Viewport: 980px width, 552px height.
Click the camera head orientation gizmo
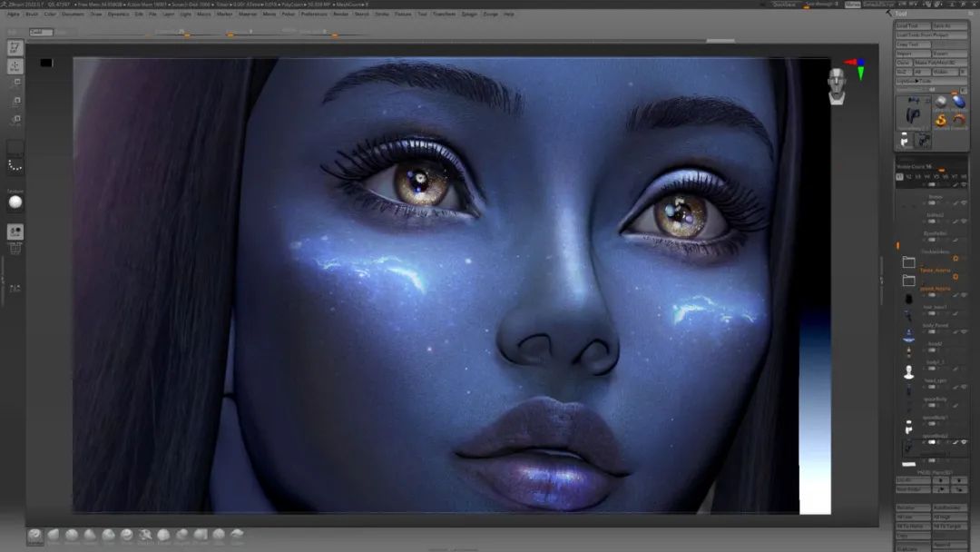pos(837,87)
